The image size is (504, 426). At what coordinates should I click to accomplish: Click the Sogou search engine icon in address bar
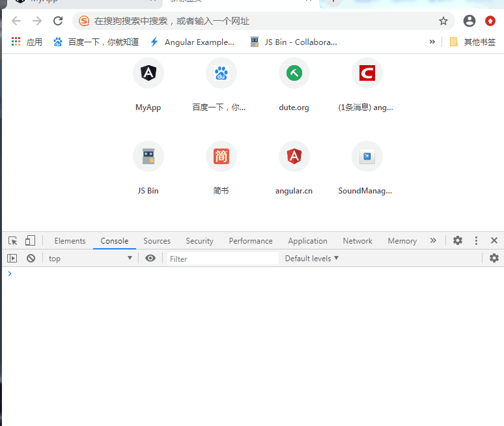[84, 21]
